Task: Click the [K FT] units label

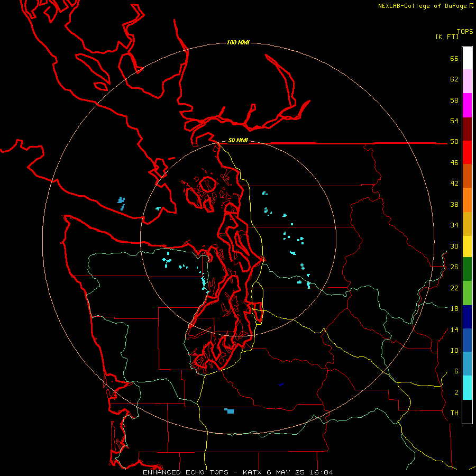Action: pos(447,36)
